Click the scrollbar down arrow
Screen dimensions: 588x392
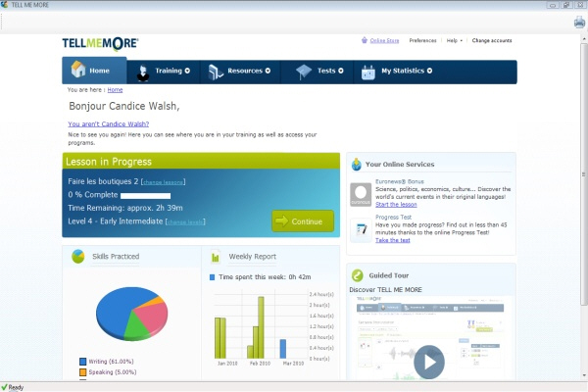click(584, 375)
